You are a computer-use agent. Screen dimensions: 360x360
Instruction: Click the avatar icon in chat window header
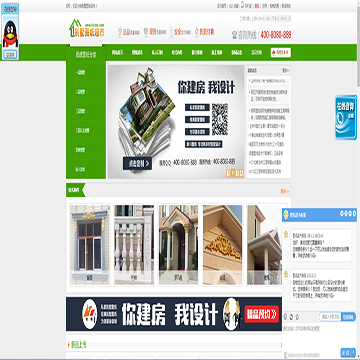point(286,215)
